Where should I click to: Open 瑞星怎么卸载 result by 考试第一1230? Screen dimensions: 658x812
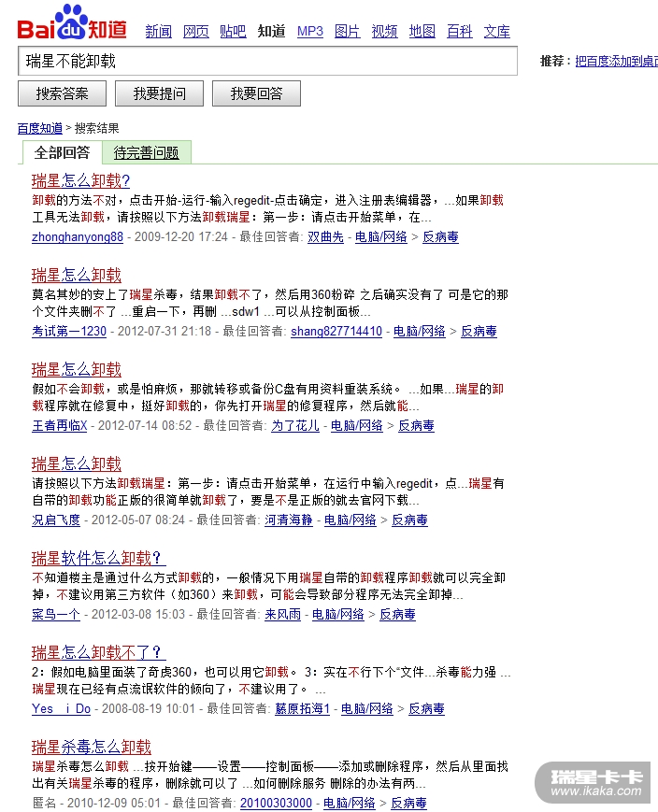click(x=77, y=275)
